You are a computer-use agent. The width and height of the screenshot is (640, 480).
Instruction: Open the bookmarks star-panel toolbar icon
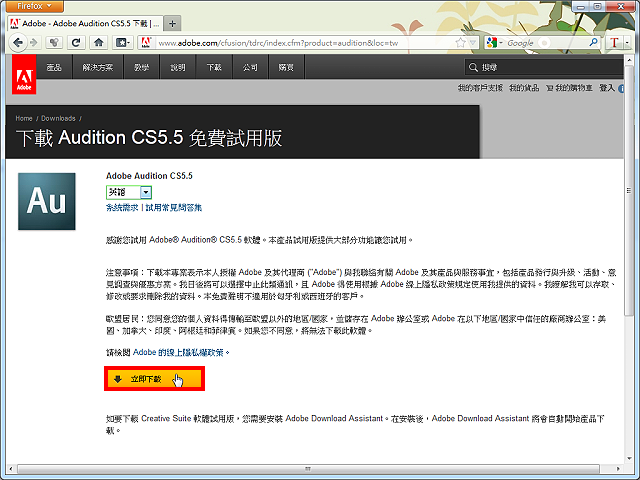122,42
